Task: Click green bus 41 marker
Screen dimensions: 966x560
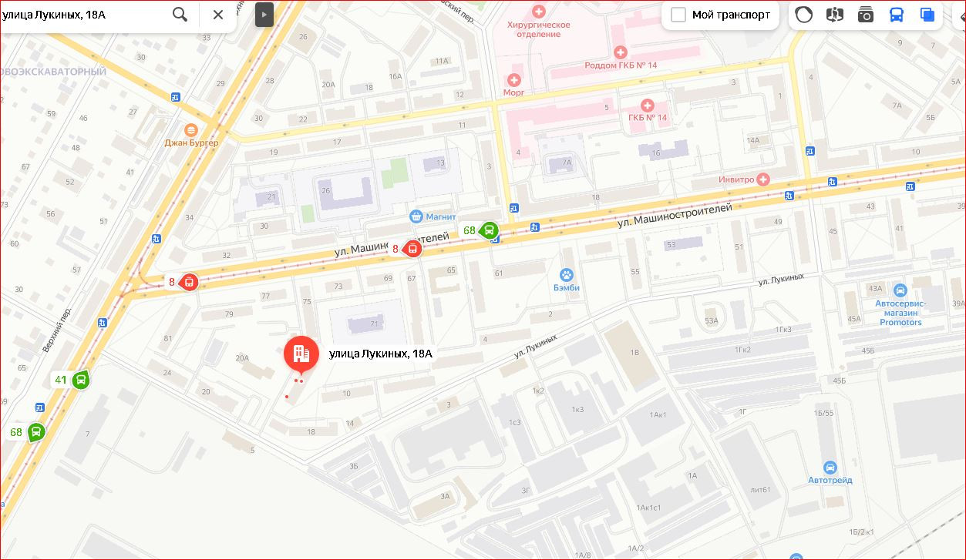Action: pos(81,379)
